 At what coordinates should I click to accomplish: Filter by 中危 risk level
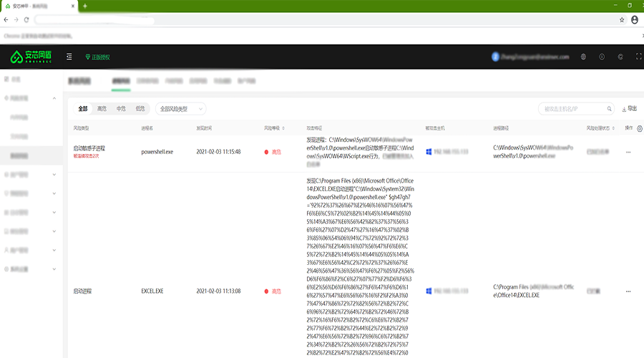pyautogui.click(x=121, y=109)
